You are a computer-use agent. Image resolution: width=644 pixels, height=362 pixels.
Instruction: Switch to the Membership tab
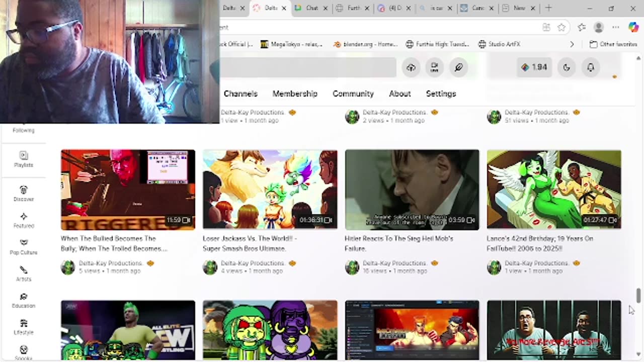[x=295, y=94]
